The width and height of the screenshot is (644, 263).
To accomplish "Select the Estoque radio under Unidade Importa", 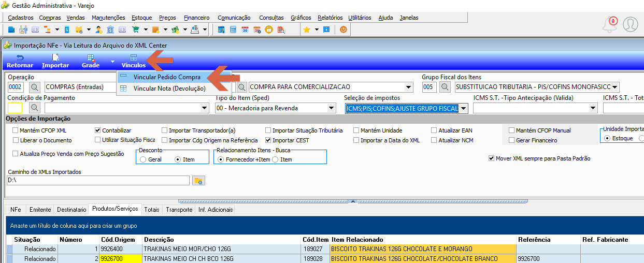I will 607,139.
